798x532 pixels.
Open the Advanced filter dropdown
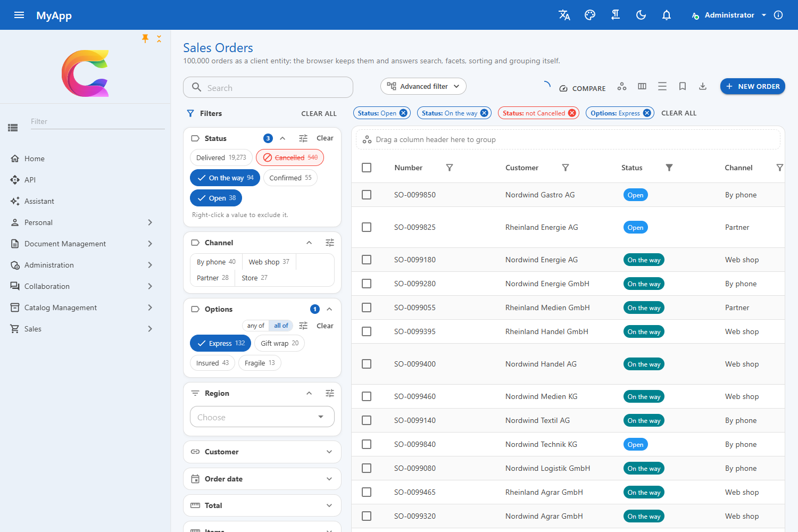[x=423, y=86]
